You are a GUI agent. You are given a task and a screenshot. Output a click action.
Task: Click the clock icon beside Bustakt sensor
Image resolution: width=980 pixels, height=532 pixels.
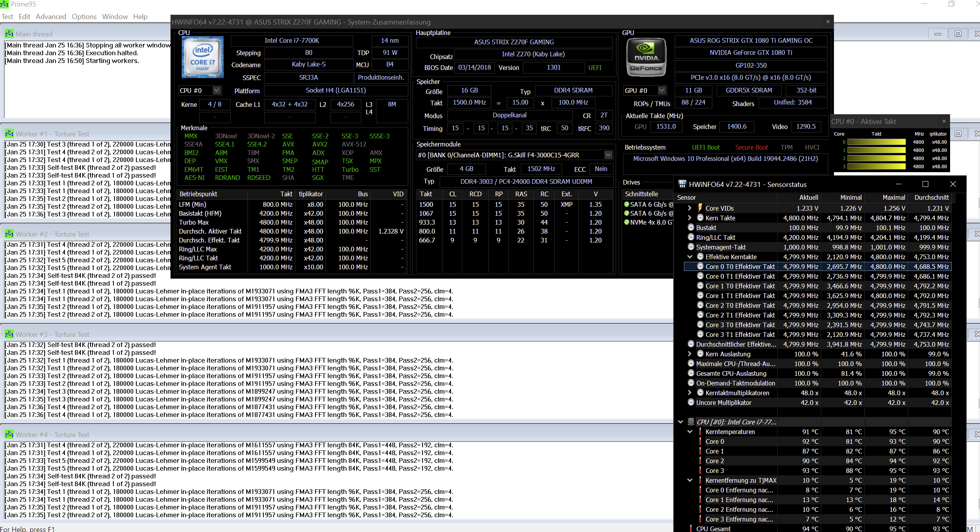[691, 227]
